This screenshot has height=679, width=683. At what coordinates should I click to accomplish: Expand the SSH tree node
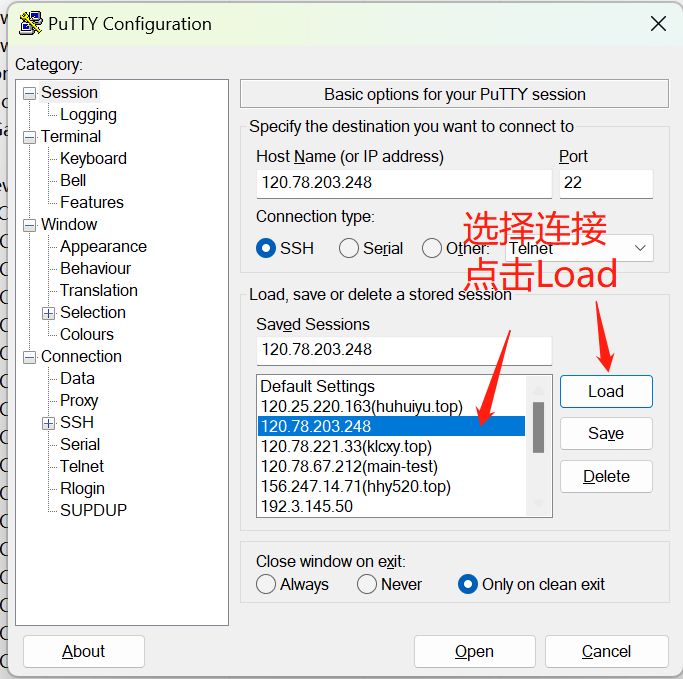tap(48, 423)
